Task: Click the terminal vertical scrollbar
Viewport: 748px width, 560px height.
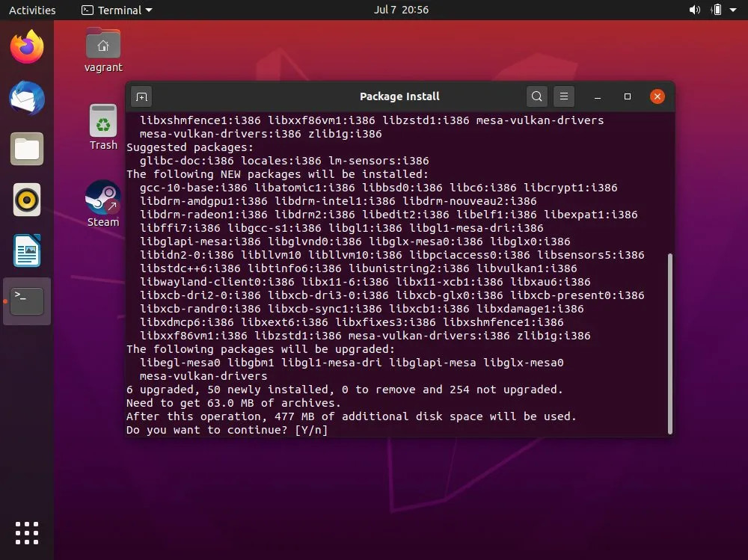Action: tap(669, 344)
